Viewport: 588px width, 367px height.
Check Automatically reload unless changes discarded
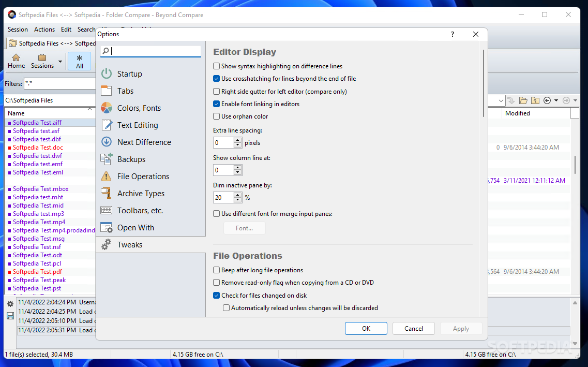(226, 307)
